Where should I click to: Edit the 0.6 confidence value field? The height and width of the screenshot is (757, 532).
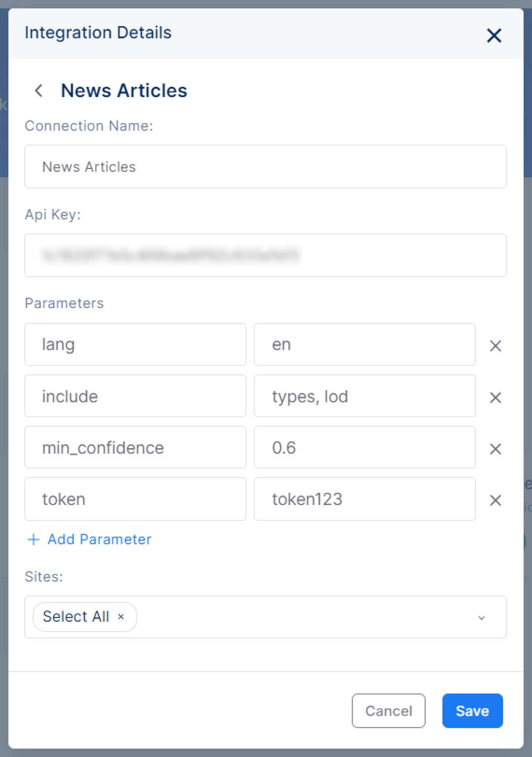tap(365, 447)
